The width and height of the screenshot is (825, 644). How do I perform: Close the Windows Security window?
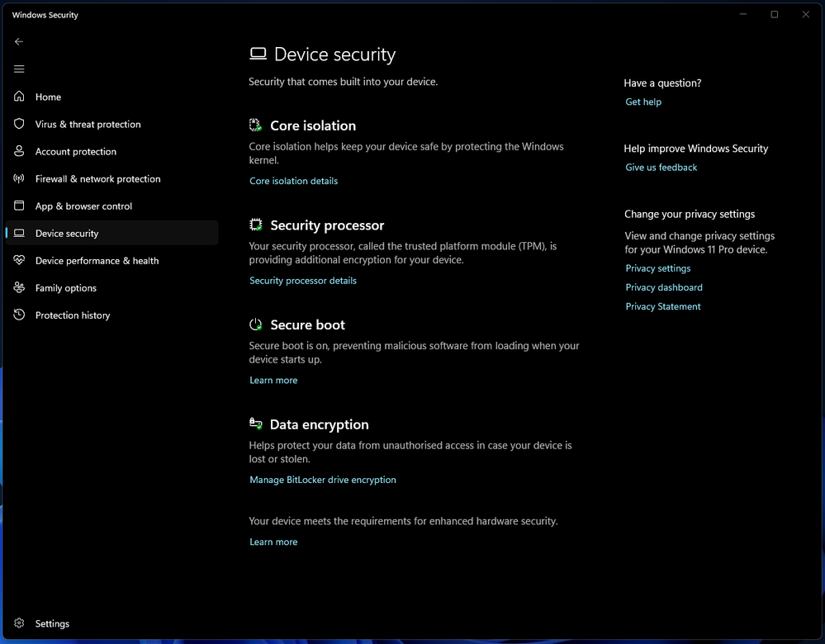[805, 14]
